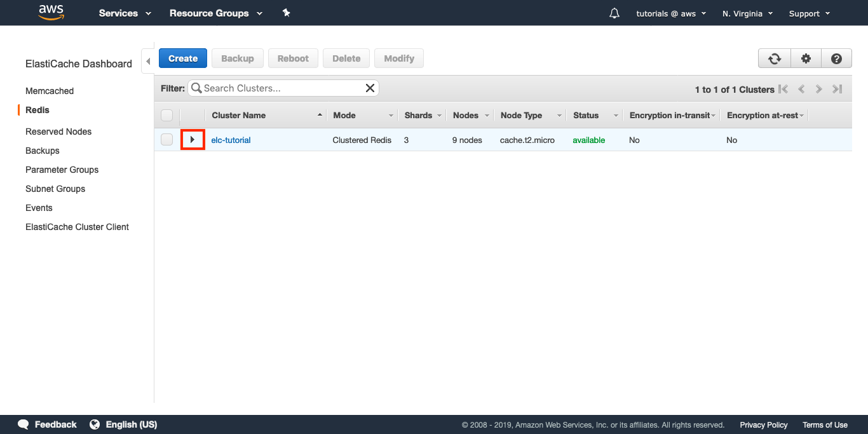Clear the search clusters filter with X

[x=370, y=88]
